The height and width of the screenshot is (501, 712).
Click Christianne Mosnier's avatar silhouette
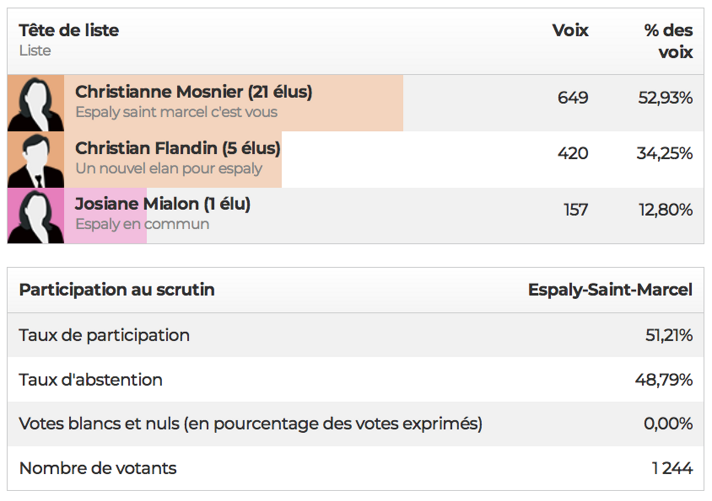point(36,103)
